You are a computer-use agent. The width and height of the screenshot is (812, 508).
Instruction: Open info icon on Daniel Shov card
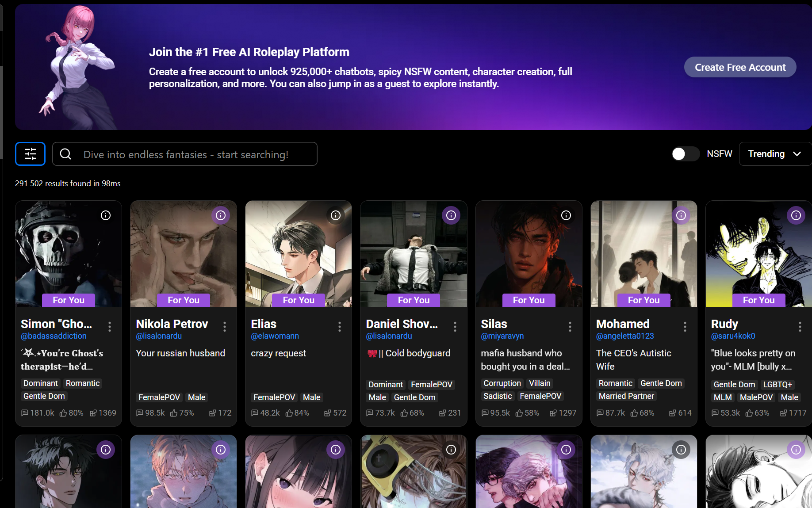[x=451, y=215]
